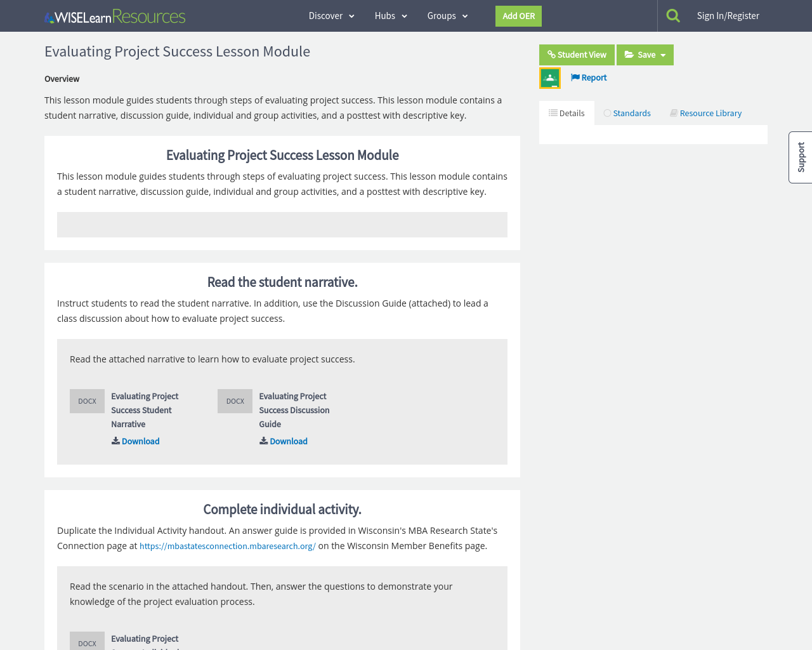This screenshot has width=812, height=650.
Task: Click the download icon for Student Narrative
Action: [115, 441]
